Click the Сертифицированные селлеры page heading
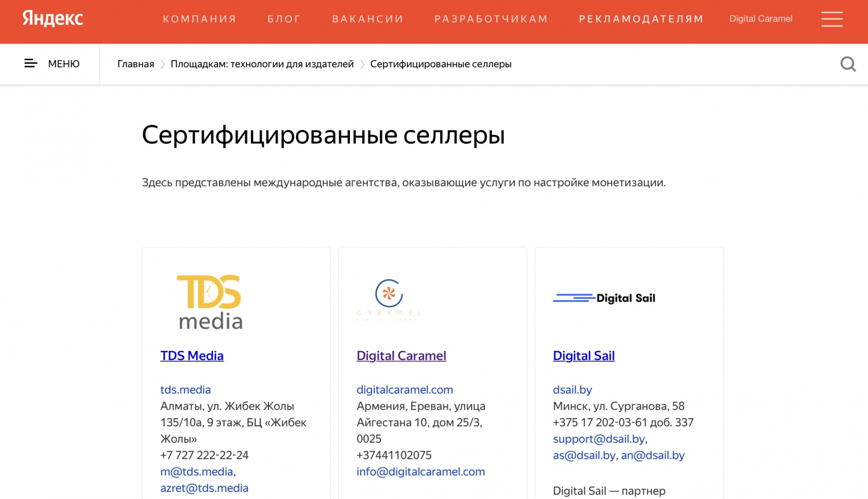868x499 pixels. 323,135
